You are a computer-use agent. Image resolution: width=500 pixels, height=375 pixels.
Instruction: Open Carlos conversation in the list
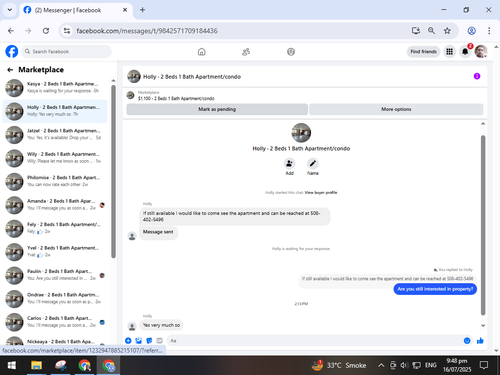tap(56, 322)
